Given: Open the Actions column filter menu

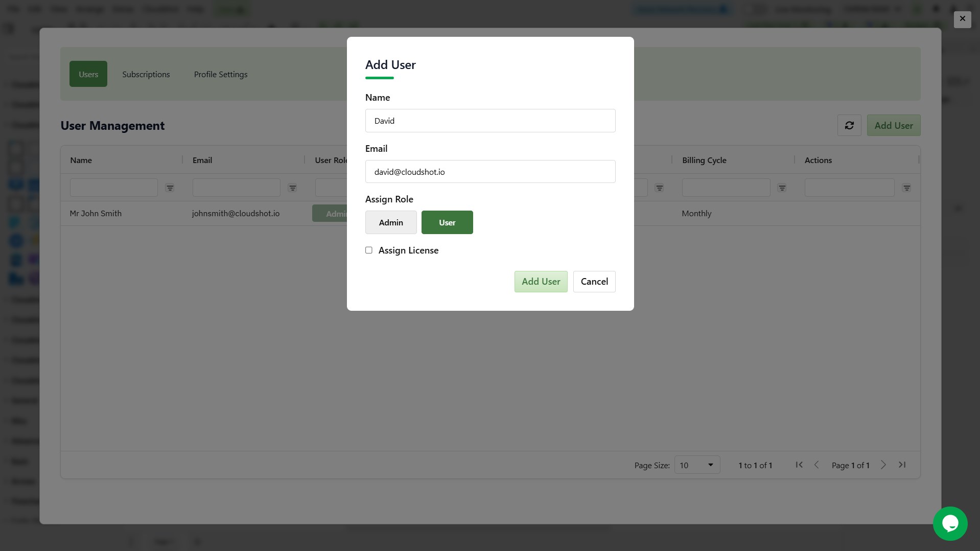Looking at the screenshot, I should coord(906,188).
